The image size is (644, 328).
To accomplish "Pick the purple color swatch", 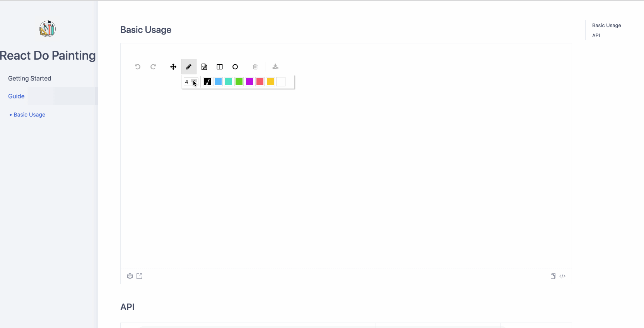I will (x=249, y=82).
